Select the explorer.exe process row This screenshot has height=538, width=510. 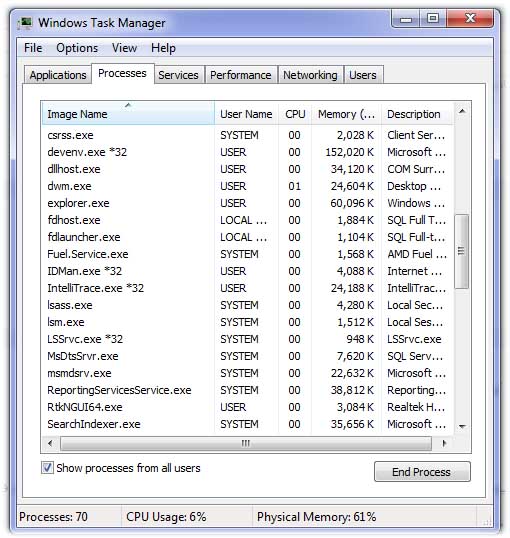tap(247, 203)
